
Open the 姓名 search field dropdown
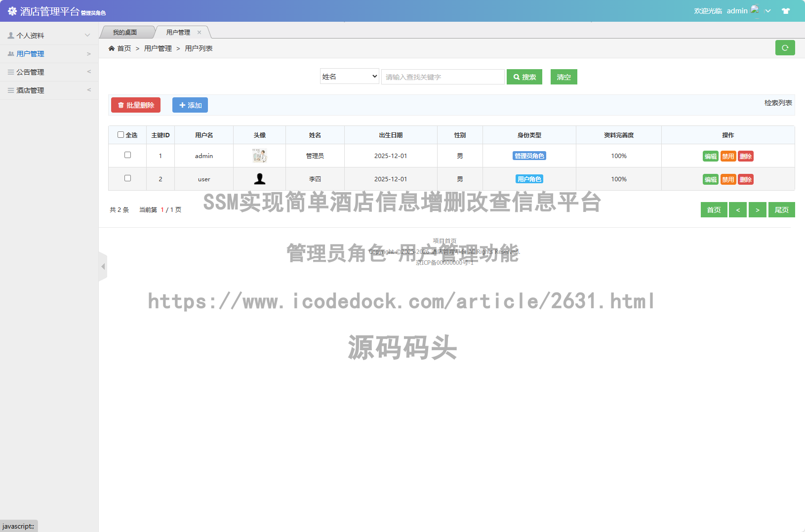[x=349, y=76]
